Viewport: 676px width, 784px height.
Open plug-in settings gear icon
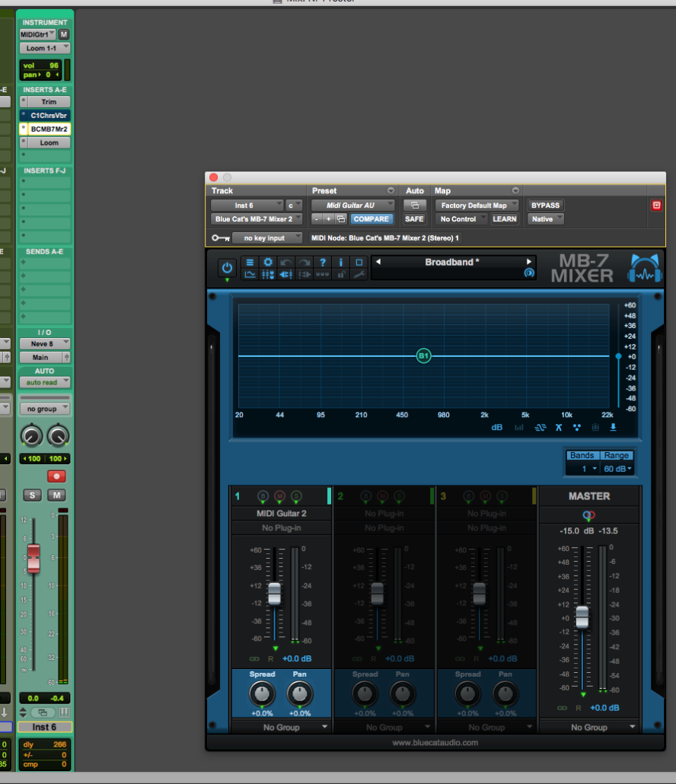268,263
